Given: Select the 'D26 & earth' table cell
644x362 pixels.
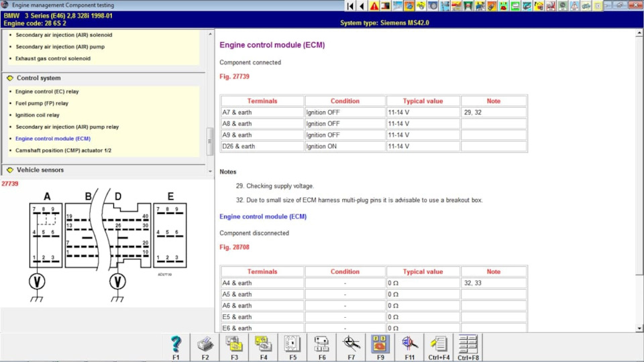Looking at the screenshot, I should 262,146.
